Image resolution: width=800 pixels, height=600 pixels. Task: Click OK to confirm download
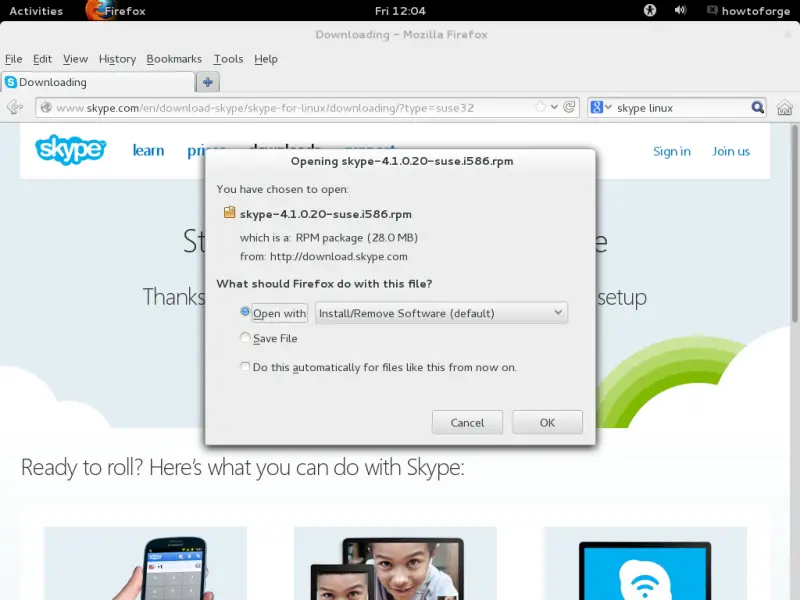(547, 422)
